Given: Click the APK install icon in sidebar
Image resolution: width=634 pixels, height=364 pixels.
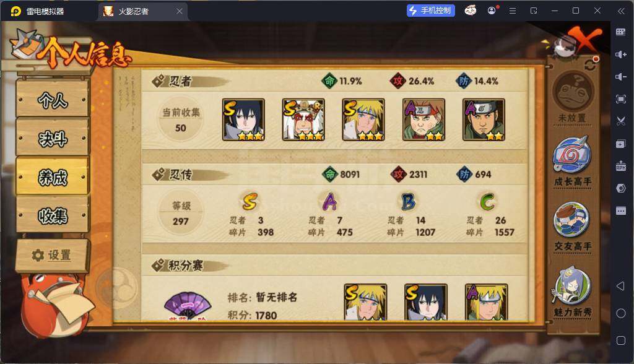Looking at the screenshot, I should (x=621, y=165).
